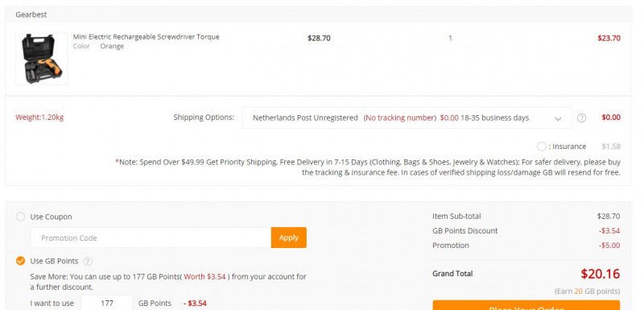Click the shipping options help question mark icon
The image size is (644, 310).
pos(581,118)
